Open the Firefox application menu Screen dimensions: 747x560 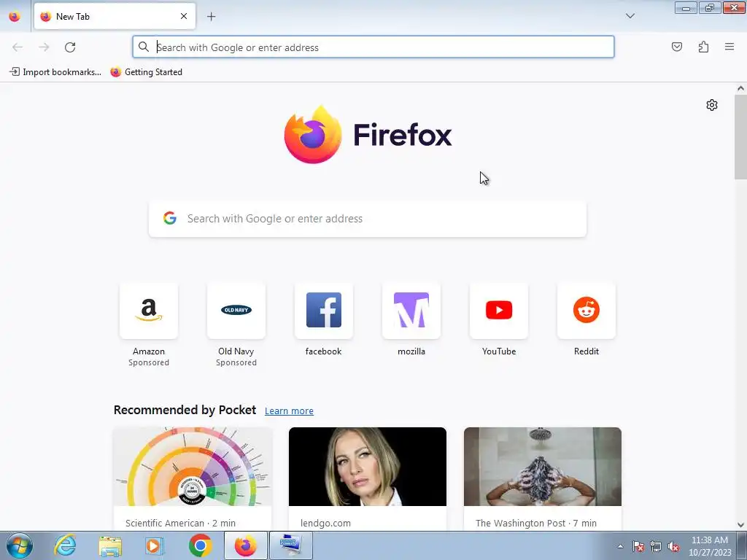(729, 47)
